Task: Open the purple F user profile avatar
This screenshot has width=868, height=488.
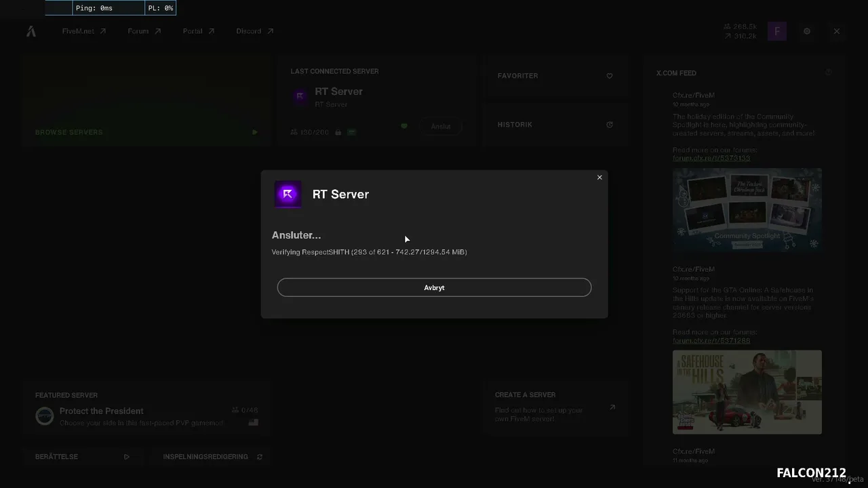Action: pyautogui.click(x=777, y=31)
